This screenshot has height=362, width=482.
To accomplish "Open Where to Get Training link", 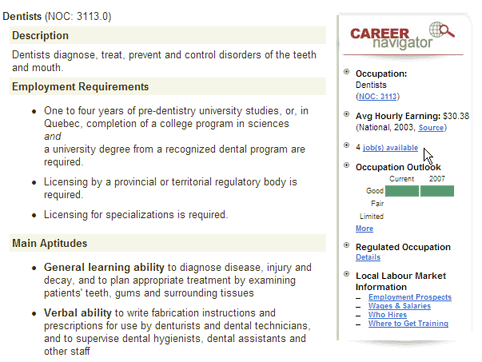I will click(408, 323).
